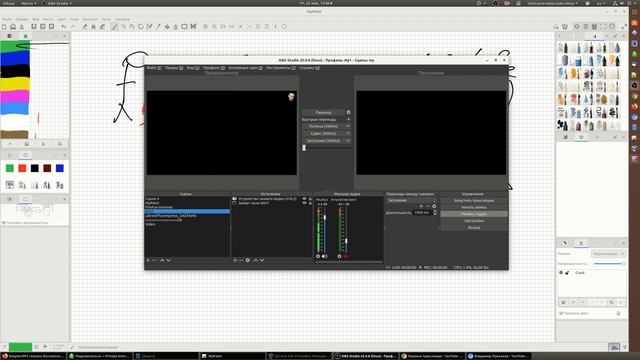Open Места menu in top bar
640x360 pixels.
pyautogui.click(x=29, y=3)
